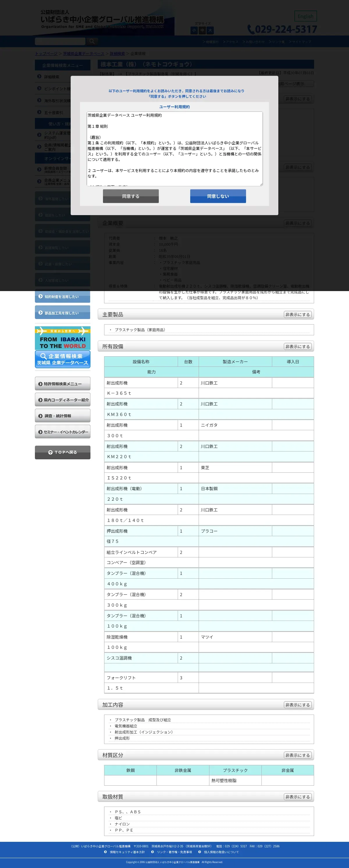Open the FROM IBARAKI TO THE WORLD banner
This screenshot has width=349, height=868.
coord(63,338)
